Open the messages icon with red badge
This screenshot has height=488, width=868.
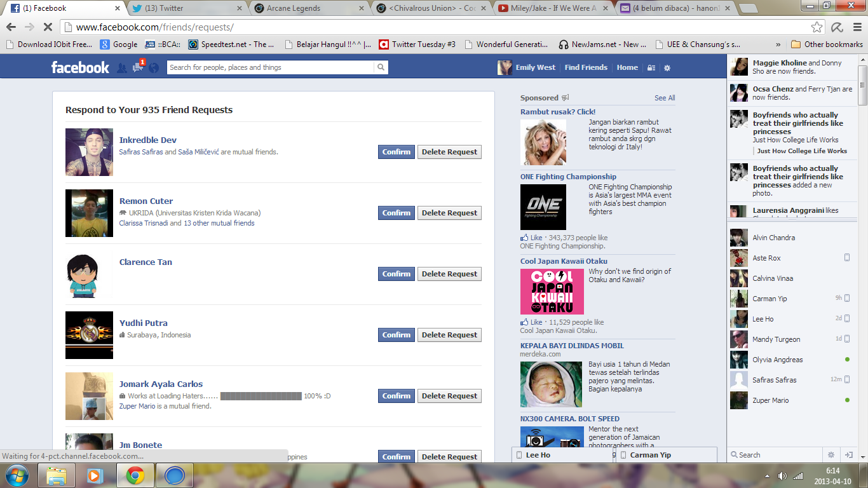(139, 67)
